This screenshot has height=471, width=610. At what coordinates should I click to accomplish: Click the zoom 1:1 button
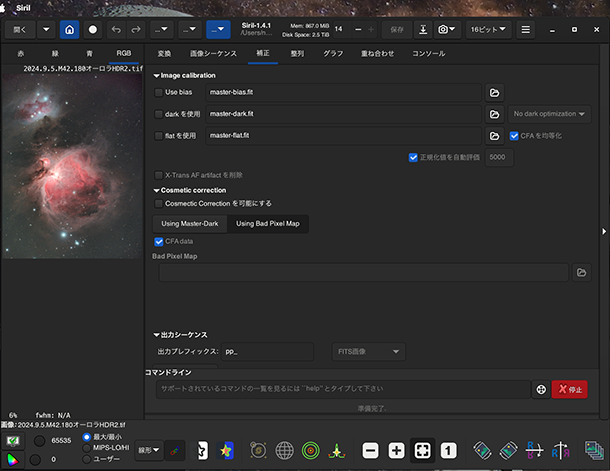click(449, 450)
